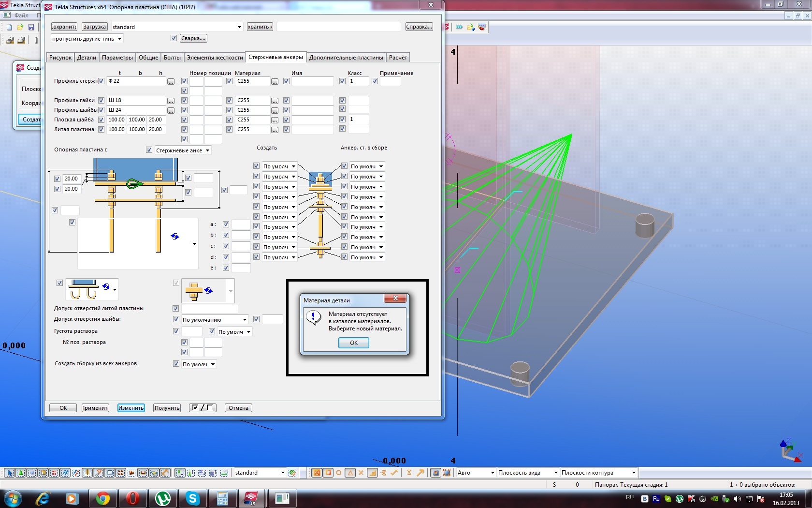Screen dimensions: 812x508
Task: Click the Skype icon in the taskbar
Action: [193, 498]
